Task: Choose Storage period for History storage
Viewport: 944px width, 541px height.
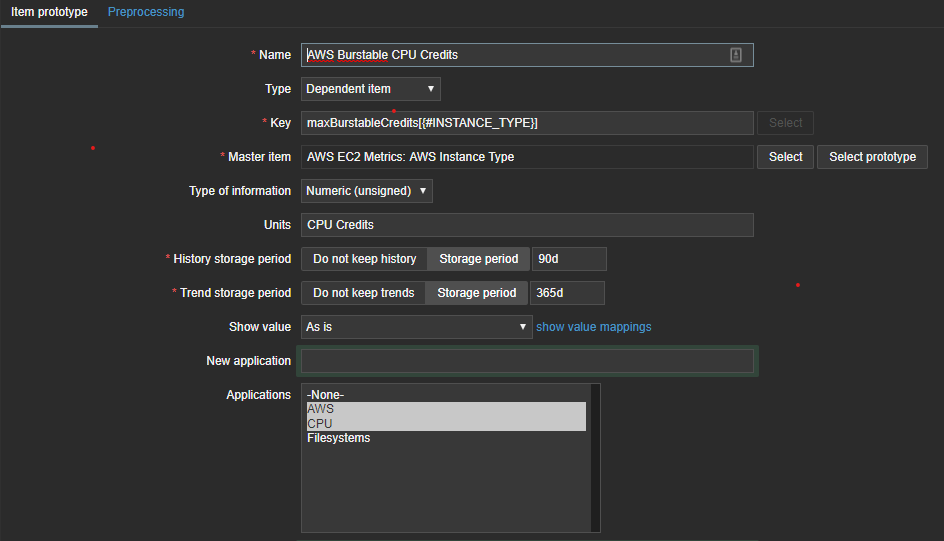Action: click(479, 259)
